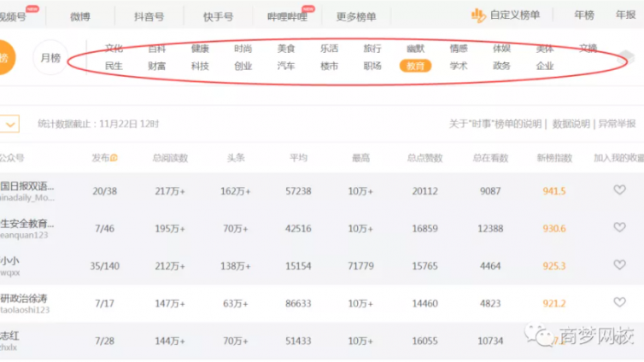Open the orange chevron dropdown left of 统计数据截止

tap(10, 124)
